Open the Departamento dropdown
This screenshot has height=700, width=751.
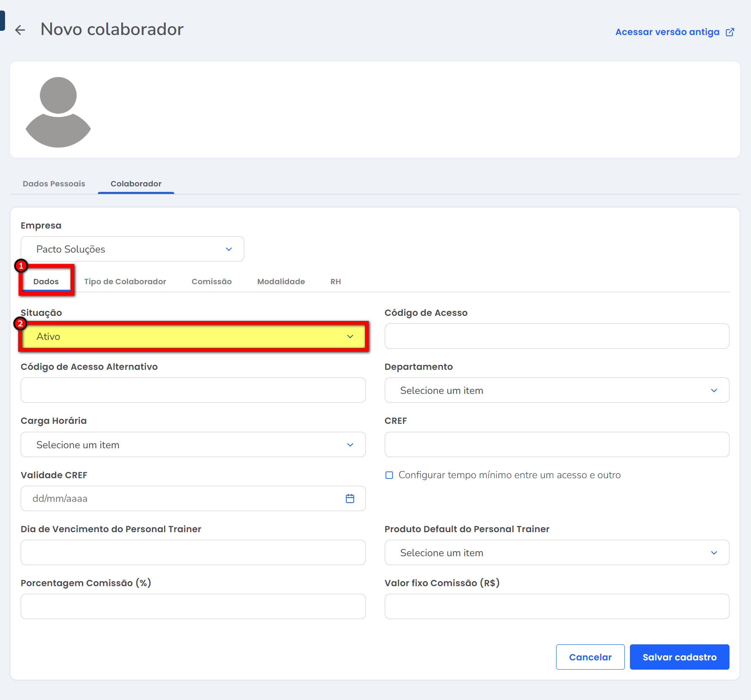556,390
